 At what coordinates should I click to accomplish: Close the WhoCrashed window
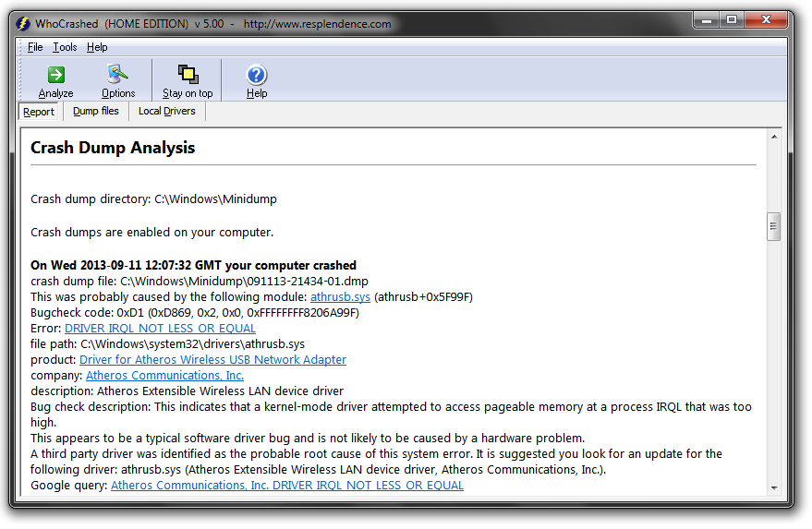coord(766,20)
